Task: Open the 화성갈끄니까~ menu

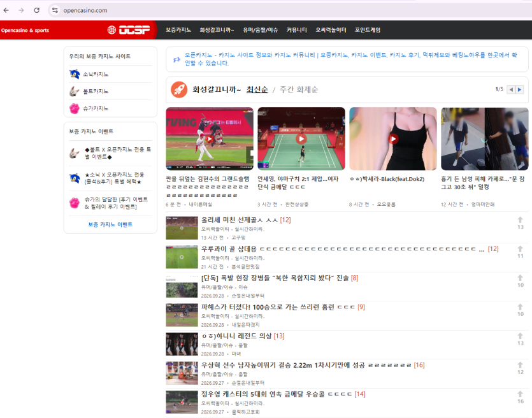Action: 217,30
